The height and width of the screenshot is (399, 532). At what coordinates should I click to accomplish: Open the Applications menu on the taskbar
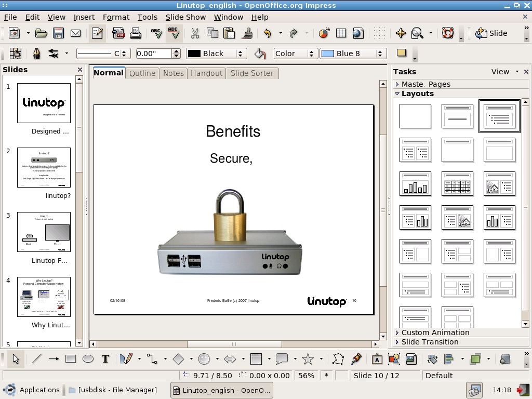[31, 390]
